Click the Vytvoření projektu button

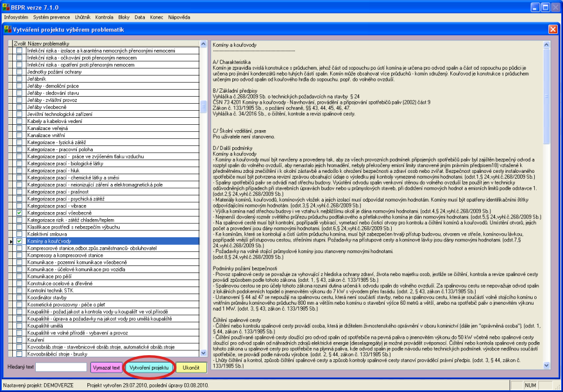click(149, 367)
